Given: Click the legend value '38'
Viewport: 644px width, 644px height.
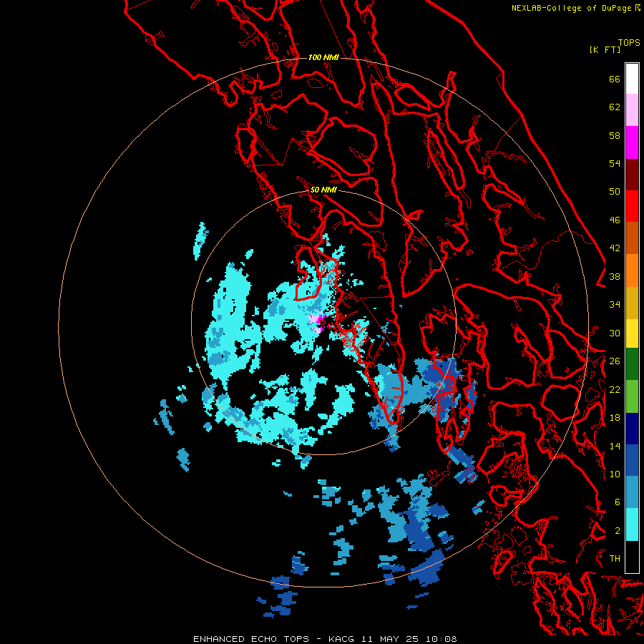Looking at the screenshot, I should pos(615,276).
